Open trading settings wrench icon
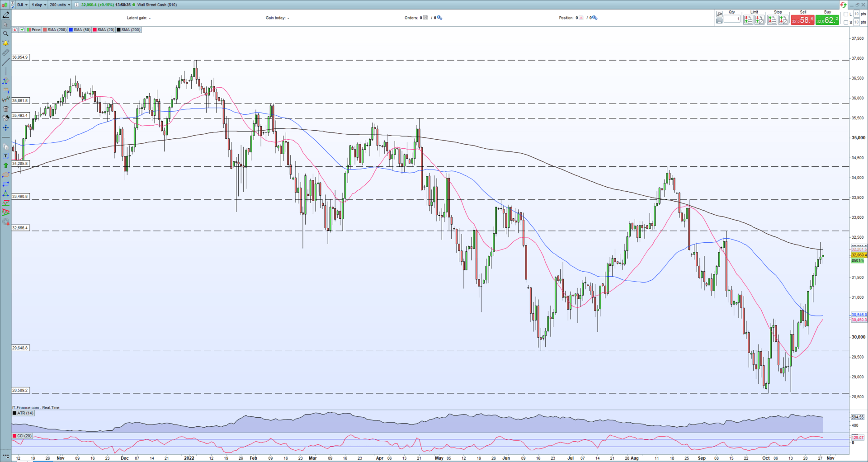The width and height of the screenshot is (868, 462). tap(719, 14)
